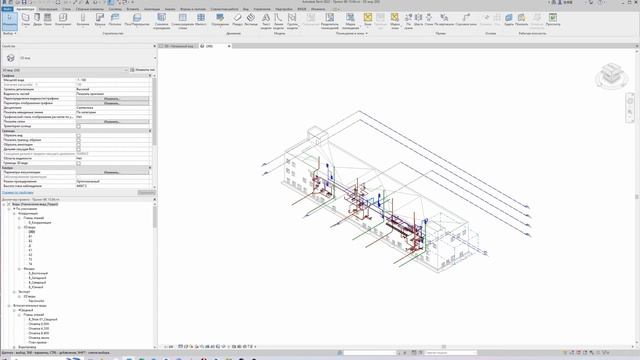Choose the Окно (Window) tool
This screenshot has width=640, height=360.
click(x=48, y=20)
